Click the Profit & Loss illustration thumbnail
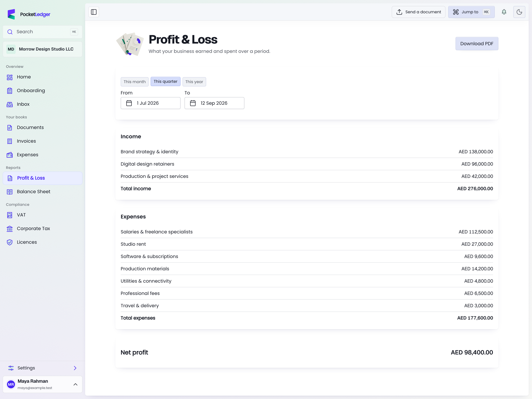This screenshot has width=532, height=399. [x=130, y=44]
